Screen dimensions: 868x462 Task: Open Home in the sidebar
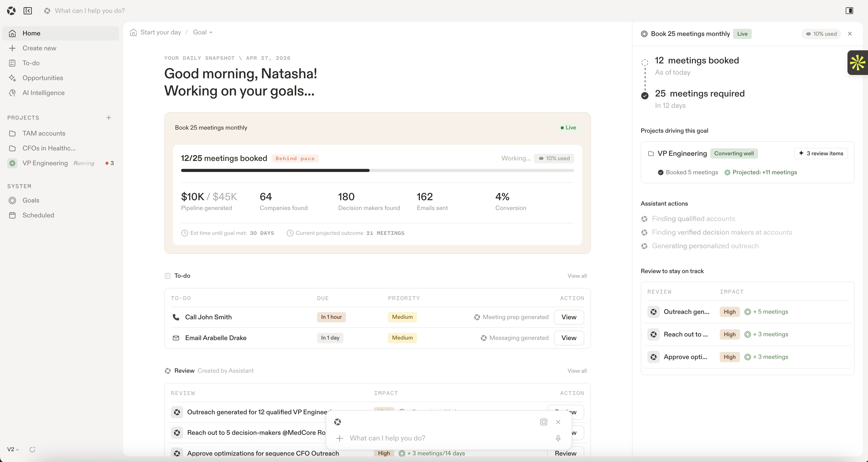coord(61,33)
